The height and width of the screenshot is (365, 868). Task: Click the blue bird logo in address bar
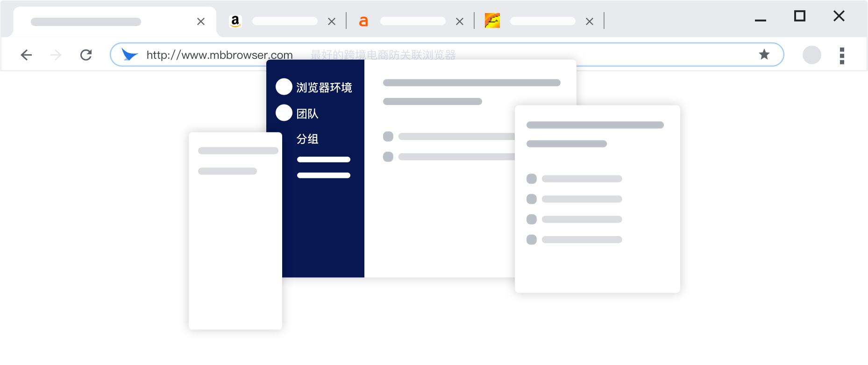tap(129, 55)
